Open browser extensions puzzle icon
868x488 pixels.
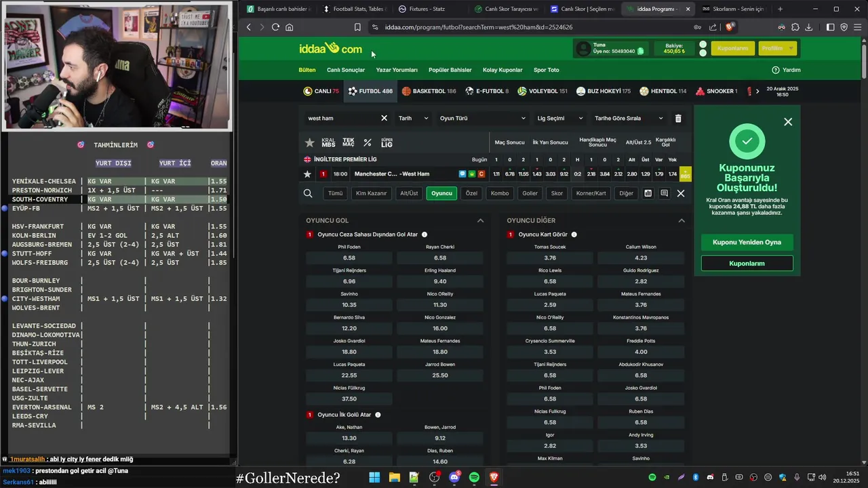795,27
